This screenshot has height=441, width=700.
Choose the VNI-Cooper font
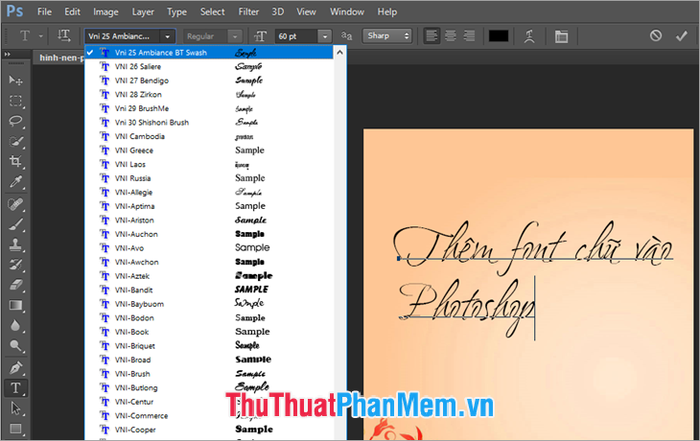208,430
